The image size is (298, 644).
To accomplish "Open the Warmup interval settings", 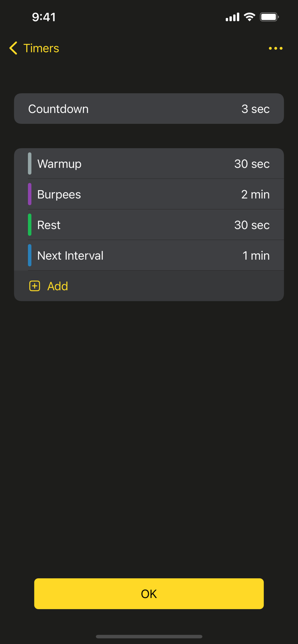I will [x=149, y=164].
